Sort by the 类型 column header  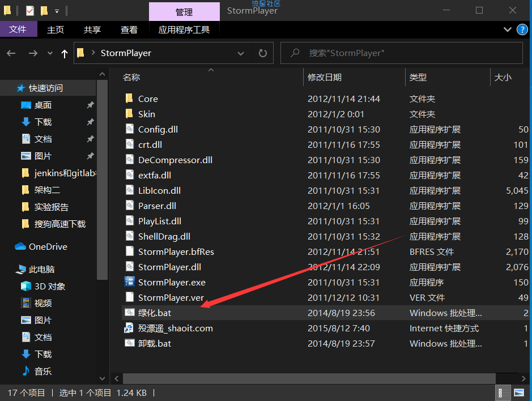(418, 78)
